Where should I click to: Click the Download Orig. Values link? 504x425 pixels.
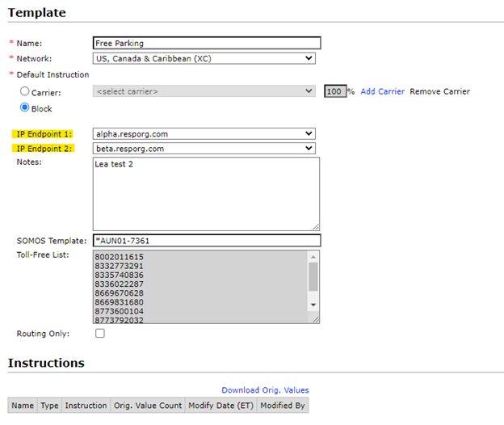click(x=265, y=390)
